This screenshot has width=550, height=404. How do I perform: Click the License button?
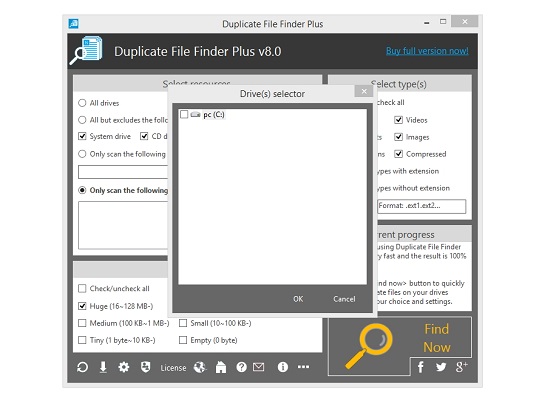tap(173, 368)
